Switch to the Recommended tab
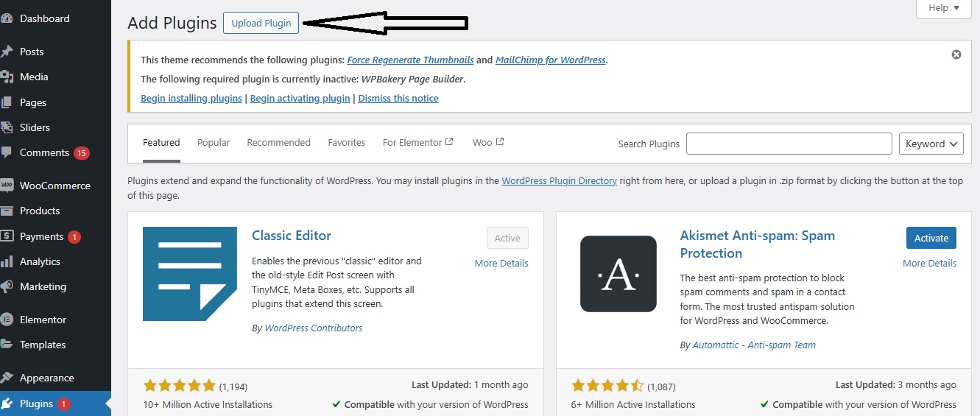Viewport: 980px width, 416px height. coord(278,143)
